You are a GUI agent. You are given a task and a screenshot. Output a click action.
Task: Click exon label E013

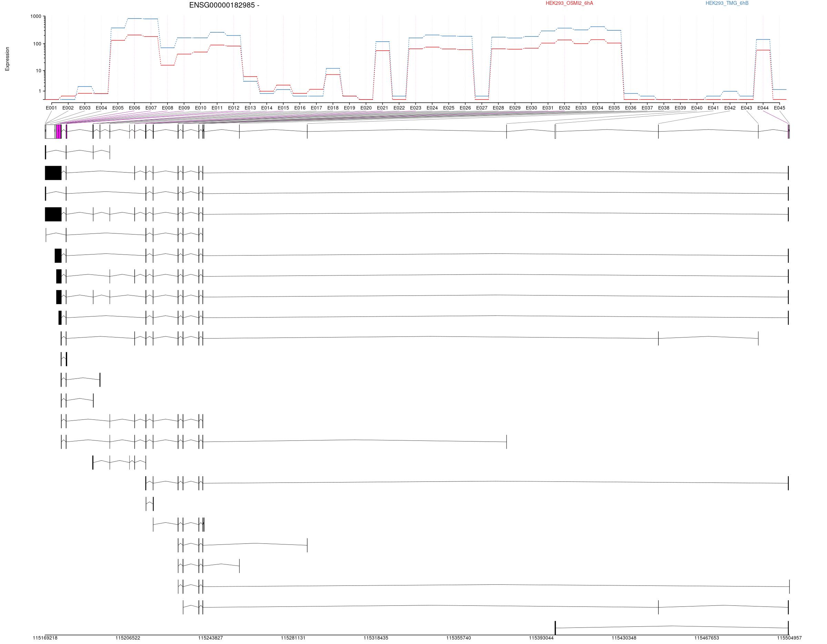[x=250, y=108]
